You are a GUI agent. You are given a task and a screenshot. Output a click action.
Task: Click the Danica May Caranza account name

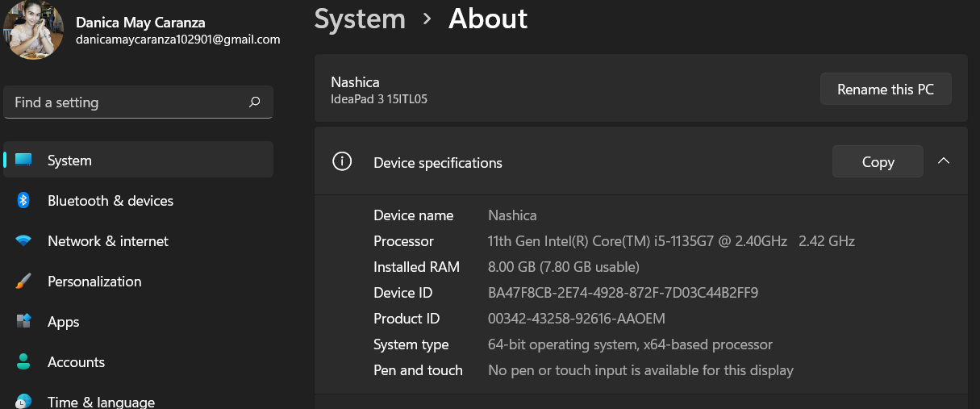coord(140,22)
